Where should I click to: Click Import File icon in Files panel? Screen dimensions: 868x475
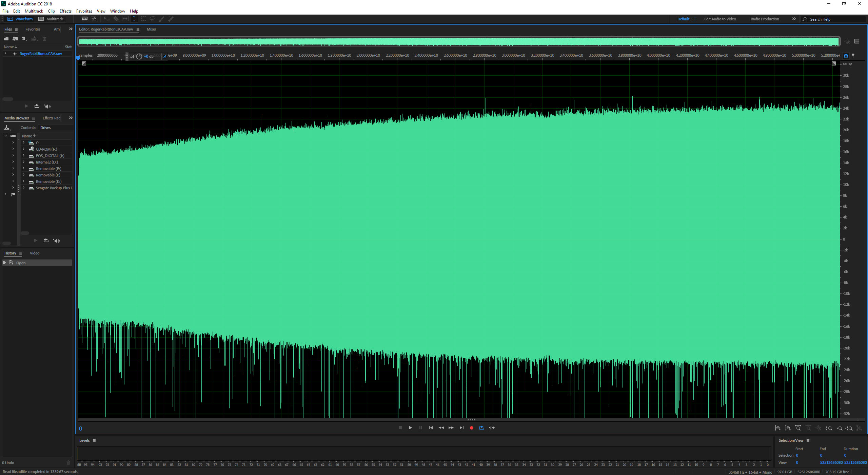click(15, 39)
